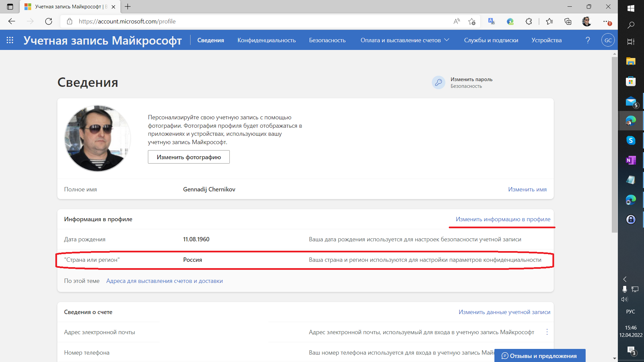Open OneNote from the taskbar
This screenshot has height=362, width=644.
[631, 160]
